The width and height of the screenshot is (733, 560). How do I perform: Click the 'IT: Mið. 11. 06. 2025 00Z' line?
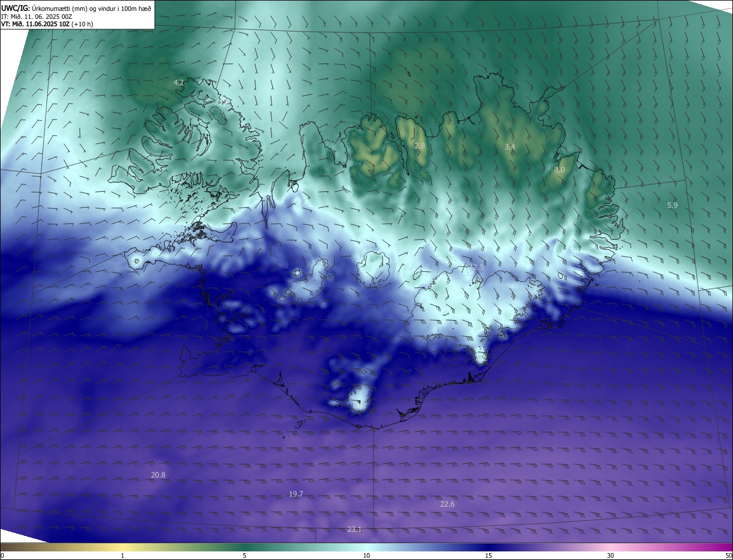coord(36,16)
